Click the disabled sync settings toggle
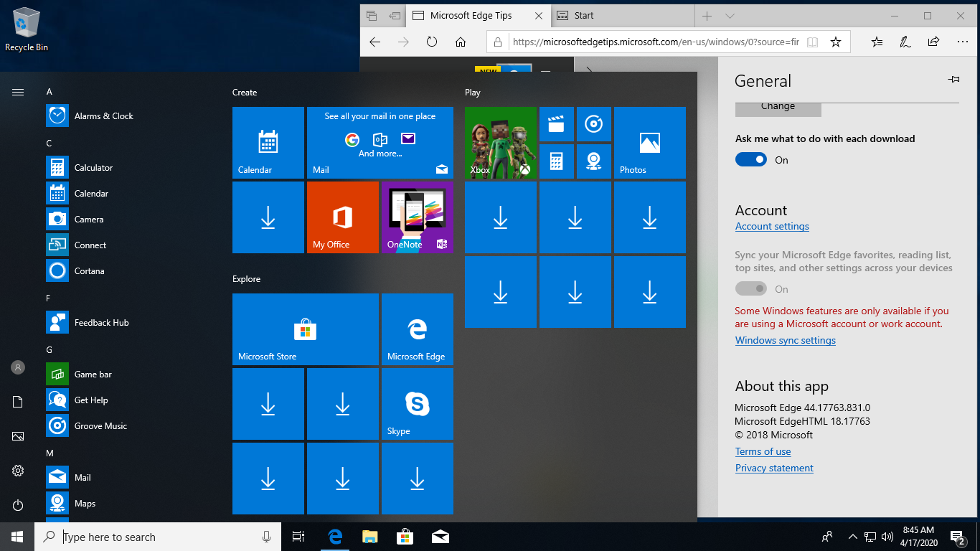The width and height of the screenshot is (980, 551). [751, 289]
